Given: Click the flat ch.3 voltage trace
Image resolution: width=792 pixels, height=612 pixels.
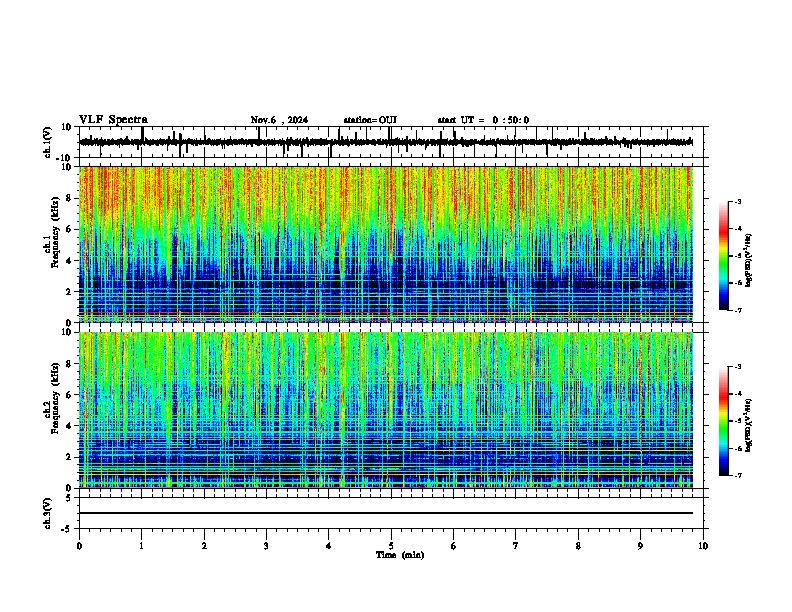Looking at the screenshot, I should point(386,513).
